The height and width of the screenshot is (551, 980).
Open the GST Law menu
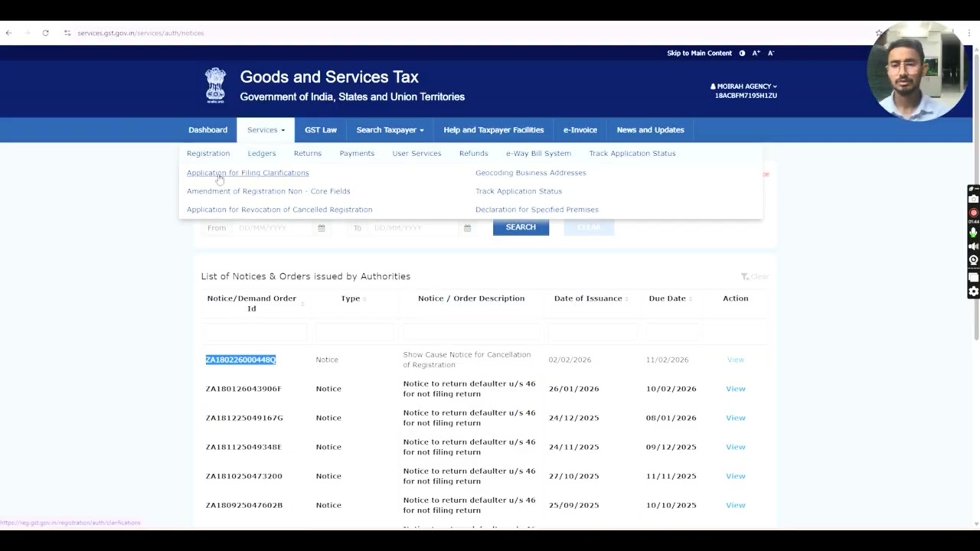click(321, 130)
